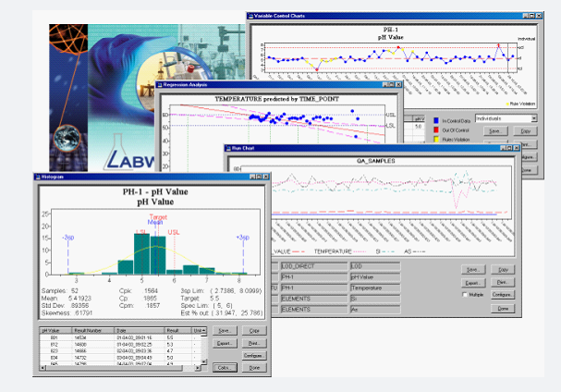This screenshot has width=561, height=392.
Task: Enable the Multiple checkbox in Run Chart
Action: (465, 295)
